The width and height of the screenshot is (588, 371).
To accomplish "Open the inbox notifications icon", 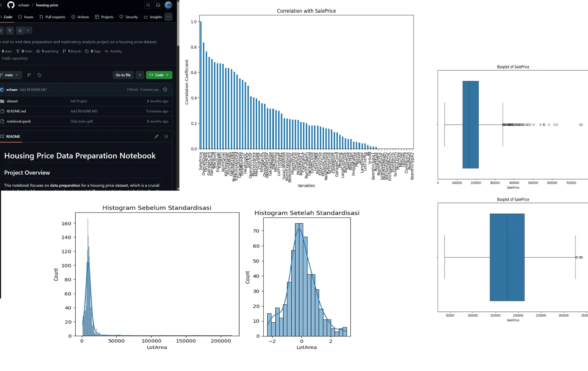I will pyautogui.click(x=158, y=5).
